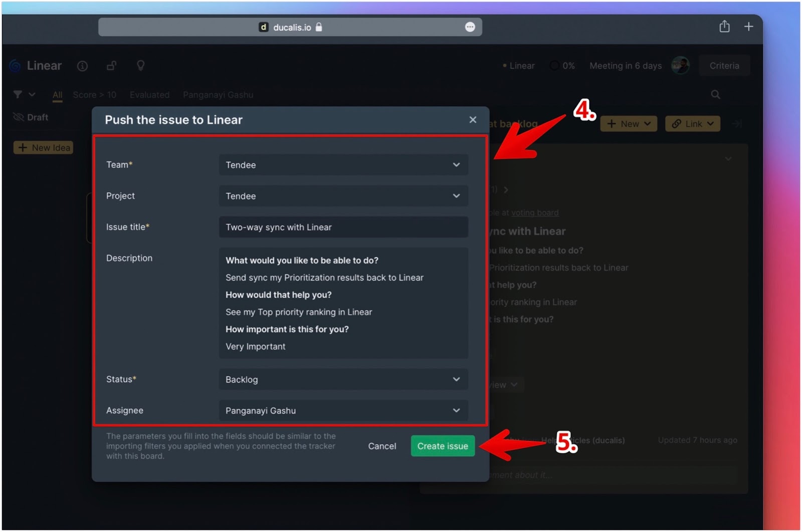The height and width of the screenshot is (532, 802).
Task: Toggle the Draft visibility
Action: click(x=31, y=117)
